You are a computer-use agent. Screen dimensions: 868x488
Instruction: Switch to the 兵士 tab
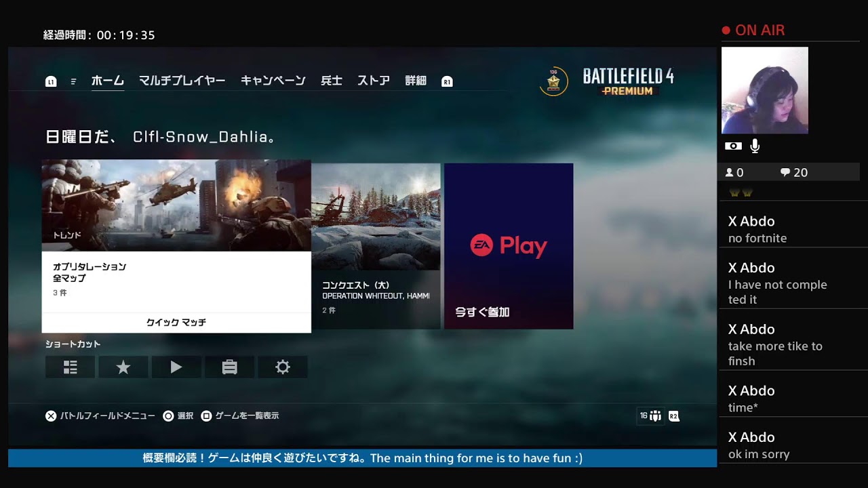pos(332,81)
